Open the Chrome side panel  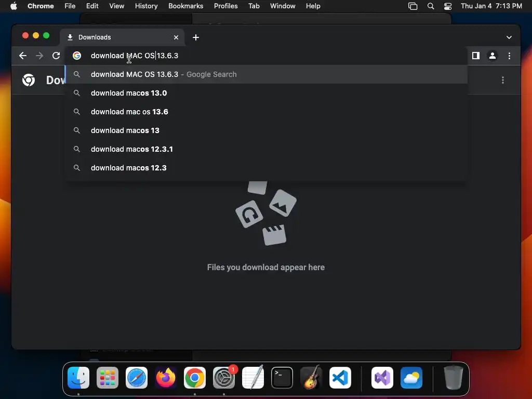(x=476, y=56)
